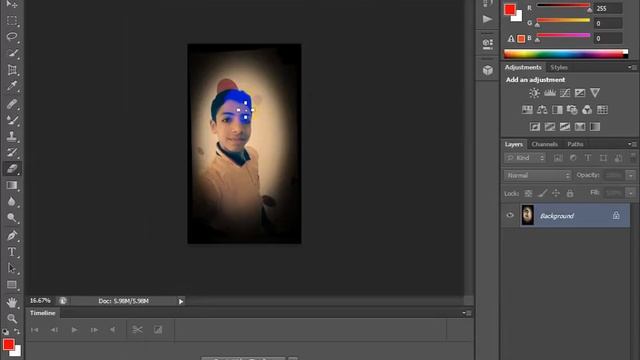The image size is (640, 360).
Task: Switch to the Channels tab
Action: 544,144
